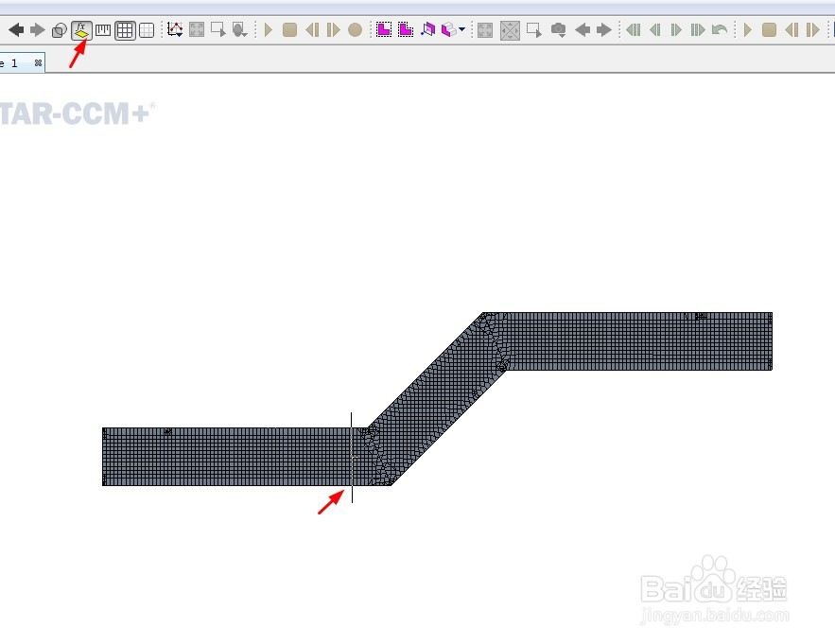Click the tan play button right of the green undo arrow
835x644 pixels.
(x=748, y=30)
